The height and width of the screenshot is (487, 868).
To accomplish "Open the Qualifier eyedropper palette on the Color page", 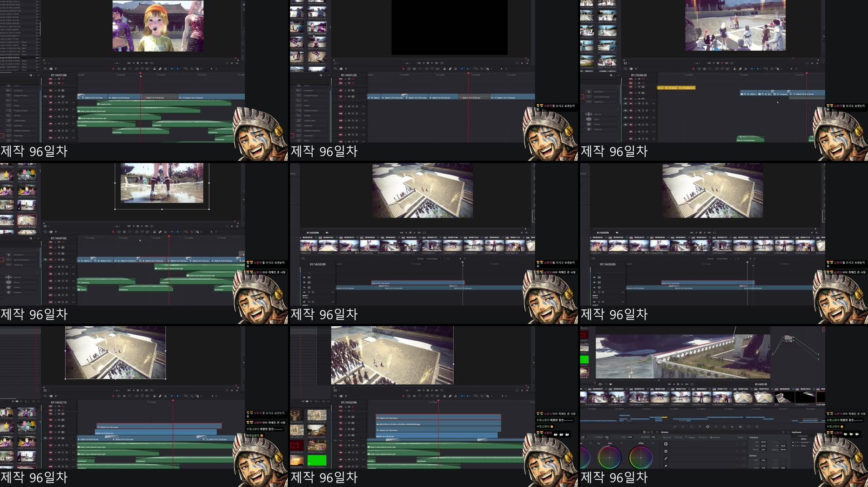I will point(700,427).
